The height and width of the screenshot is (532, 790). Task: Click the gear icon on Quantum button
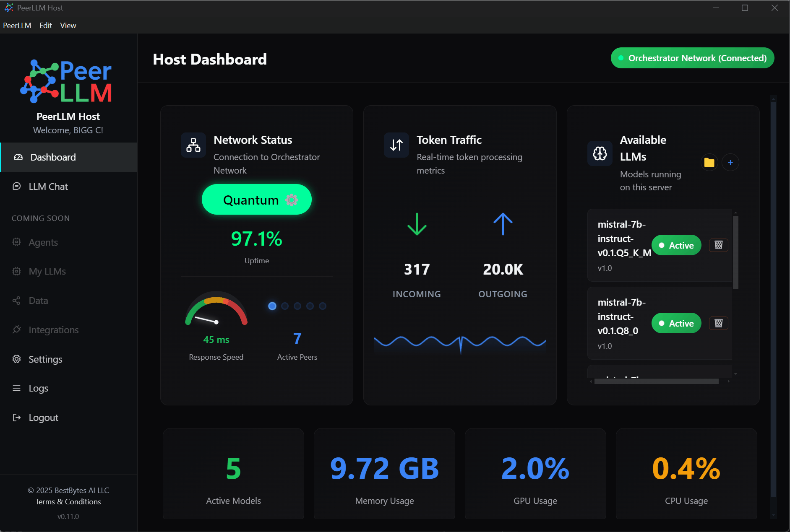(x=292, y=200)
